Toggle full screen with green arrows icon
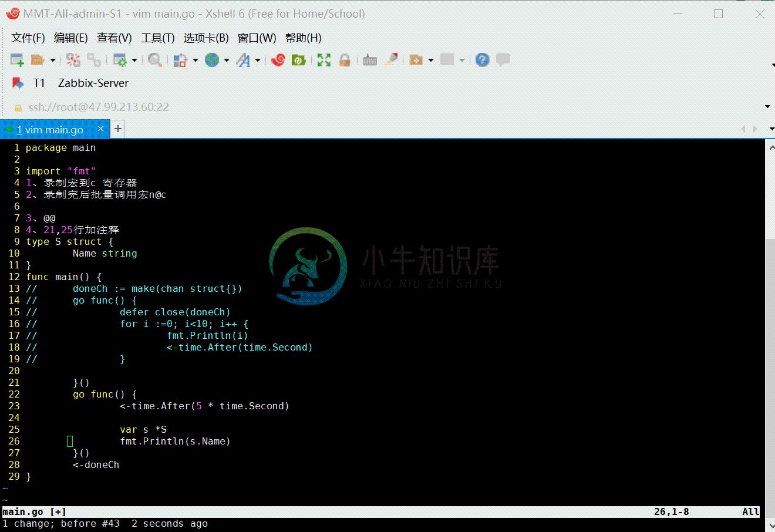 (324, 60)
